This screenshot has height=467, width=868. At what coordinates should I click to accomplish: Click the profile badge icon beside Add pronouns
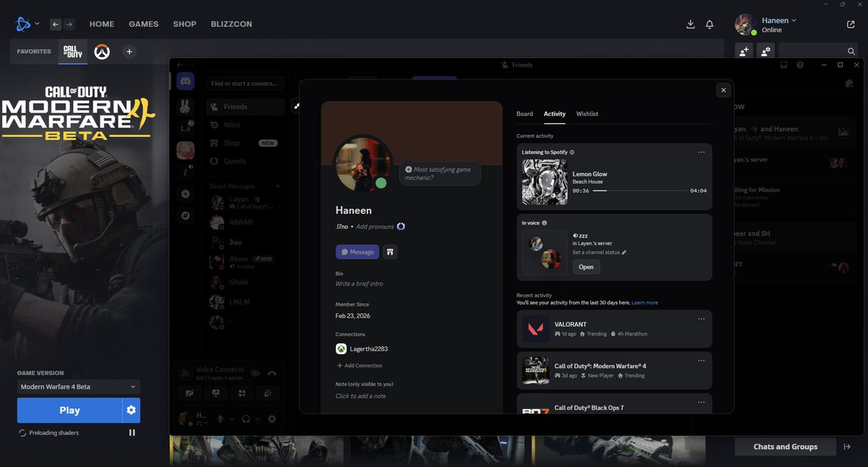click(401, 227)
